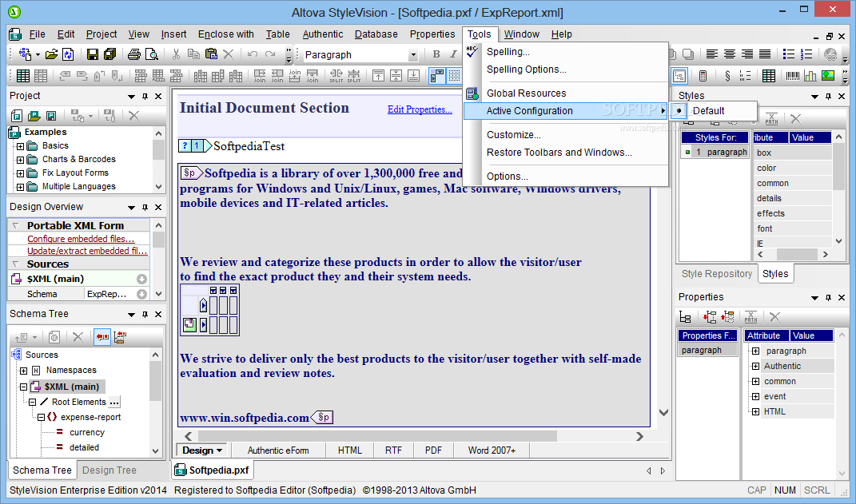Click the Save Design floppy disk icon
This screenshot has width=856, height=504.
tap(93, 54)
